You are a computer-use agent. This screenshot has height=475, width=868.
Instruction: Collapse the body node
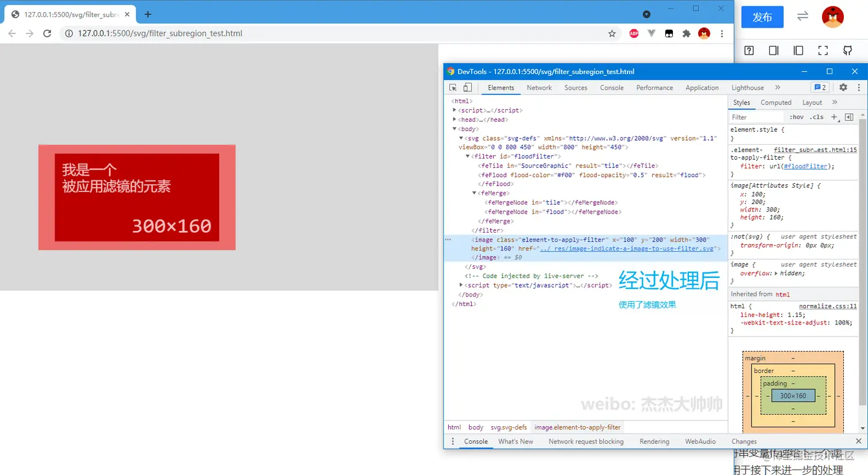(454, 129)
